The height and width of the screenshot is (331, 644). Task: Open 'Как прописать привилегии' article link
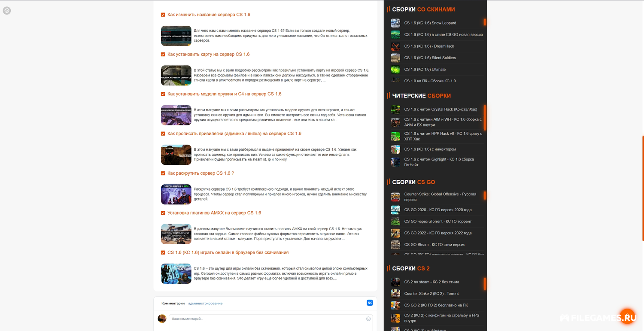pos(234,134)
